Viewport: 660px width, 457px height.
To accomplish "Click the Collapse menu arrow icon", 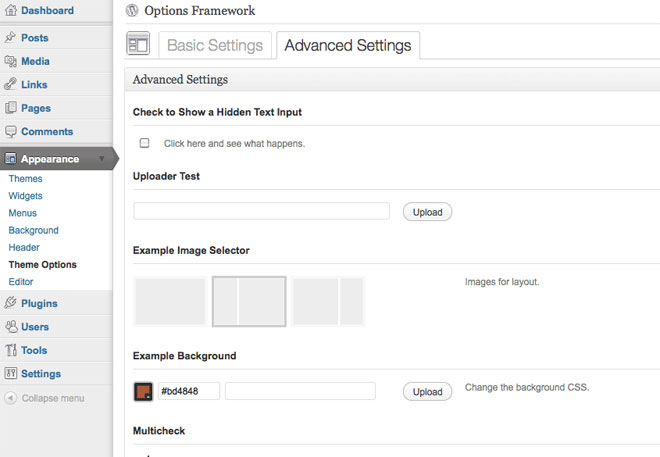I will tap(11, 398).
